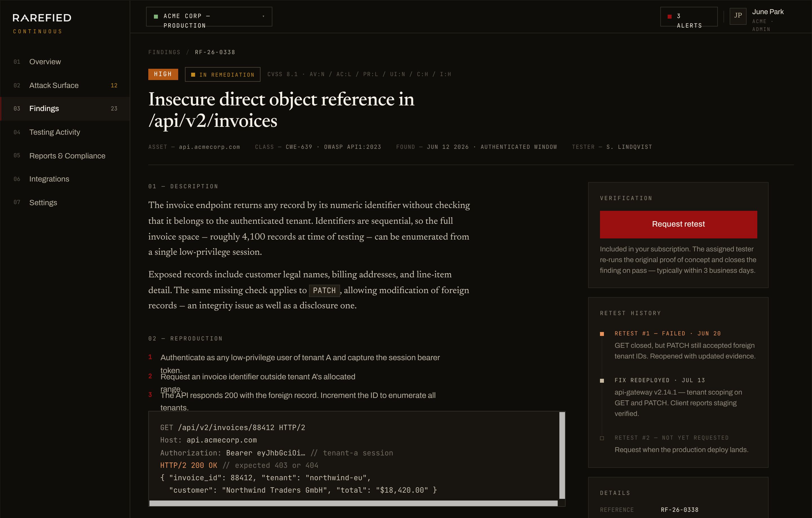
Task: Go to the Rarefied Continuous logo
Action: [x=42, y=23]
